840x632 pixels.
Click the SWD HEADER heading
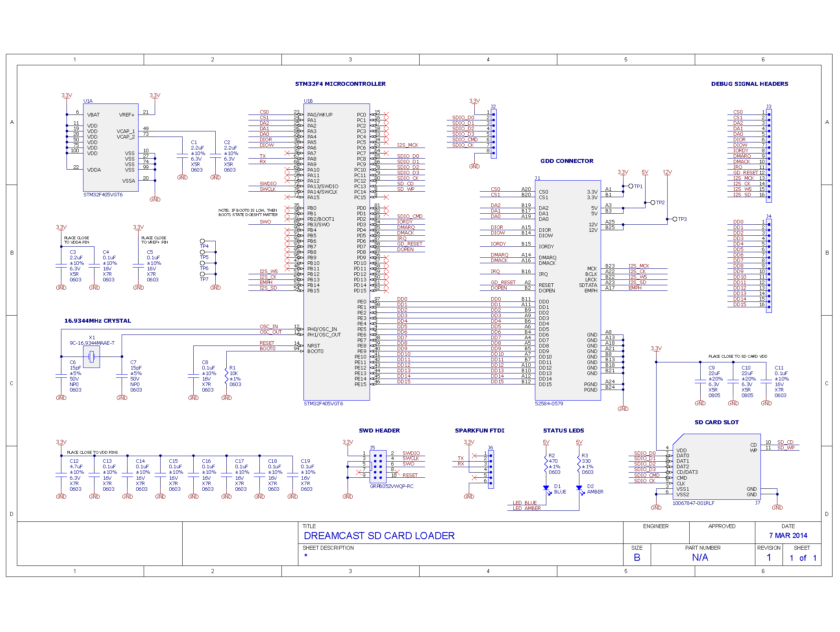click(x=379, y=431)
